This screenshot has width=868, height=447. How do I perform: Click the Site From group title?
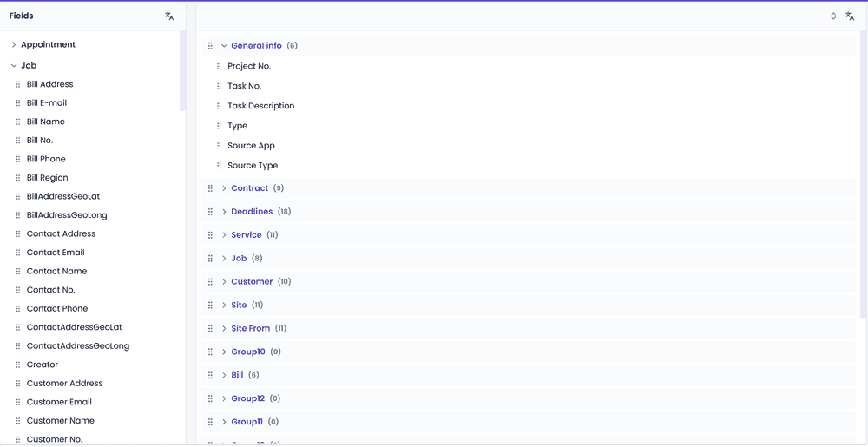[250, 329]
